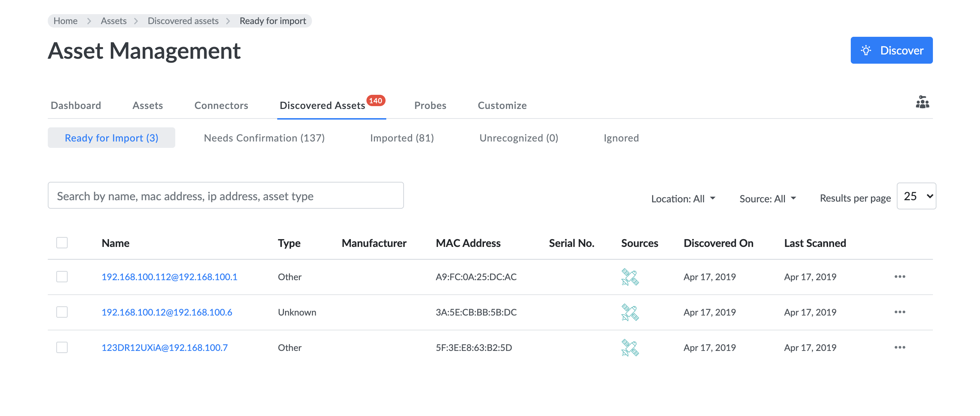Click the red 140 notification badge
The image size is (980, 416).
376,100
